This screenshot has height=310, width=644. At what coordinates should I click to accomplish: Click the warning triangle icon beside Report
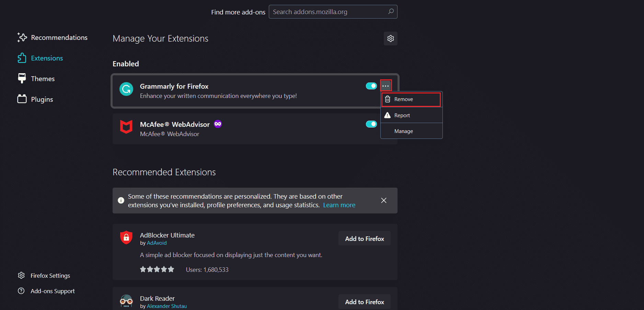click(388, 115)
